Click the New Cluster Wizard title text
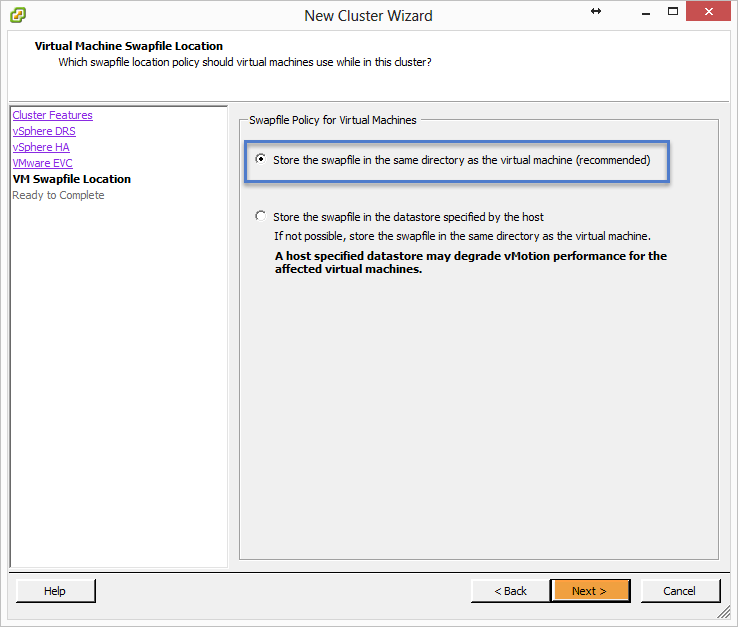 [x=368, y=16]
